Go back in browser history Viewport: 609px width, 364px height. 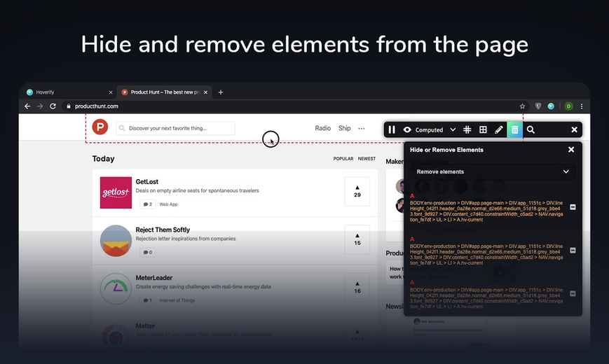27,106
